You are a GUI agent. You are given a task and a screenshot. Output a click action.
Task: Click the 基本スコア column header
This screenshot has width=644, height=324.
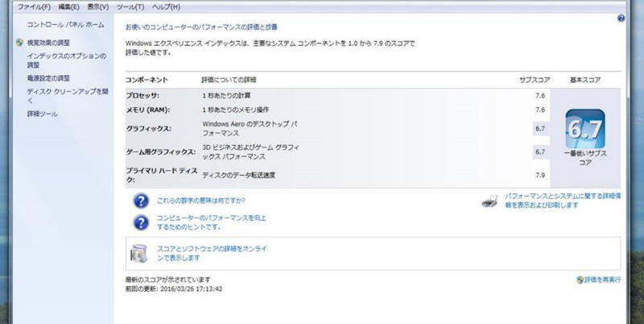[x=585, y=80]
